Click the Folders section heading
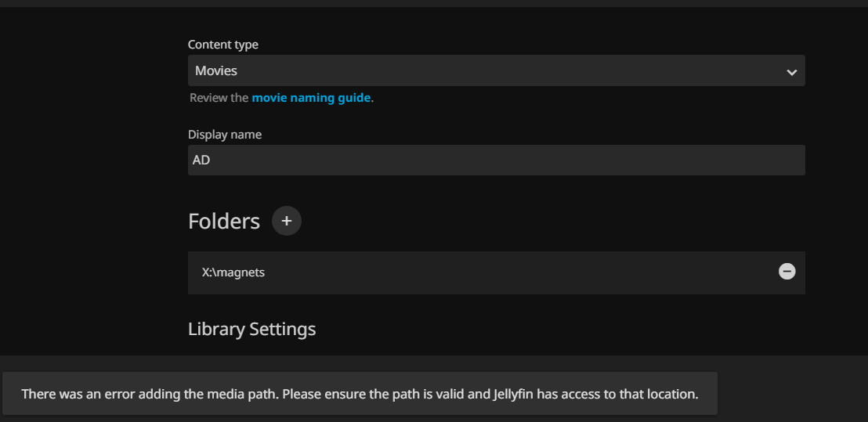 [x=224, y=222]
